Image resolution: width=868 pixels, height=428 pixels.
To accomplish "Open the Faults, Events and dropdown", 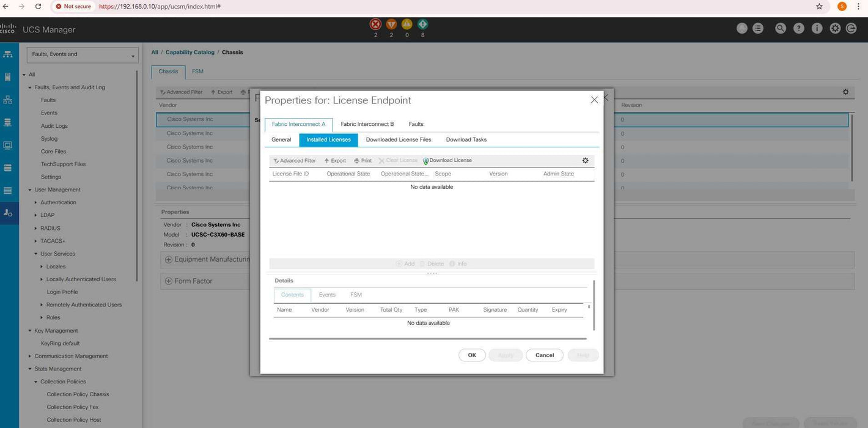I will (83, 55).
